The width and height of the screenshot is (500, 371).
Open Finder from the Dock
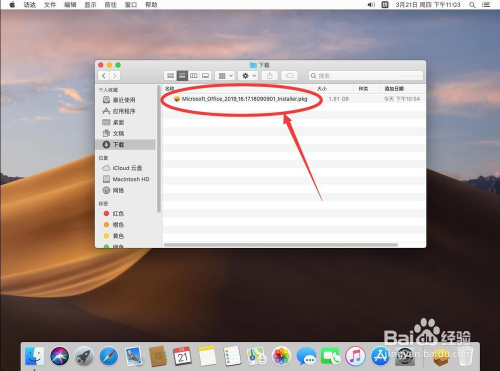pyautogui.click(x=34, y=356)
